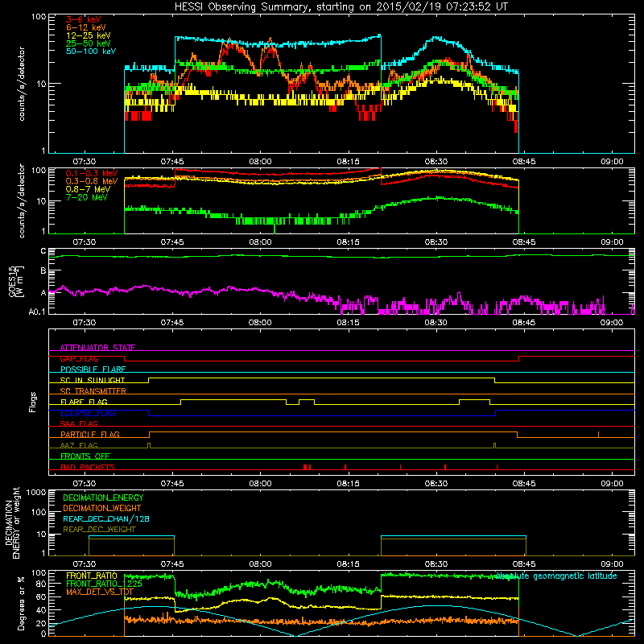Click the 0.3-0.8 MeV legend entry
The width and height of the screenshot is (644, 644).
[x=92, y=182]
